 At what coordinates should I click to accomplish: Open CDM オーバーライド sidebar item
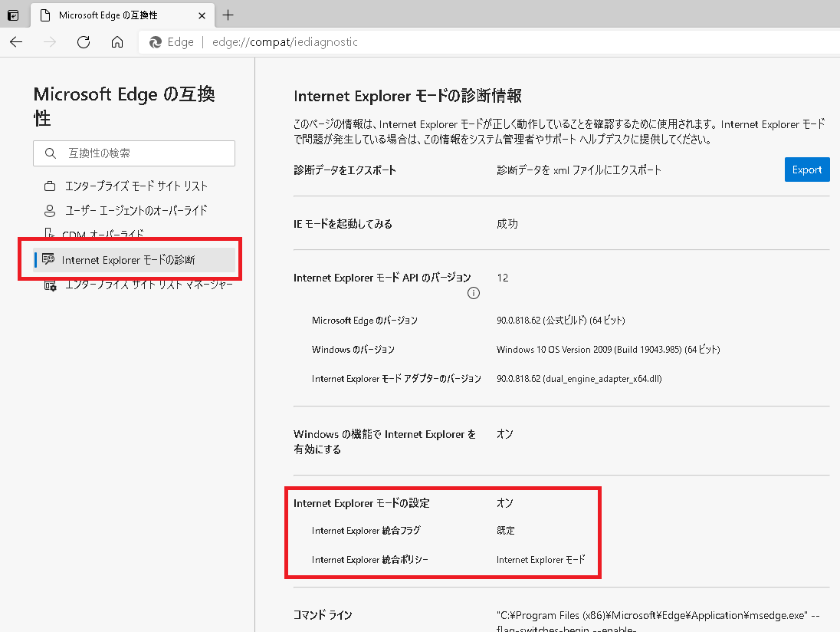tap(102, 235)
